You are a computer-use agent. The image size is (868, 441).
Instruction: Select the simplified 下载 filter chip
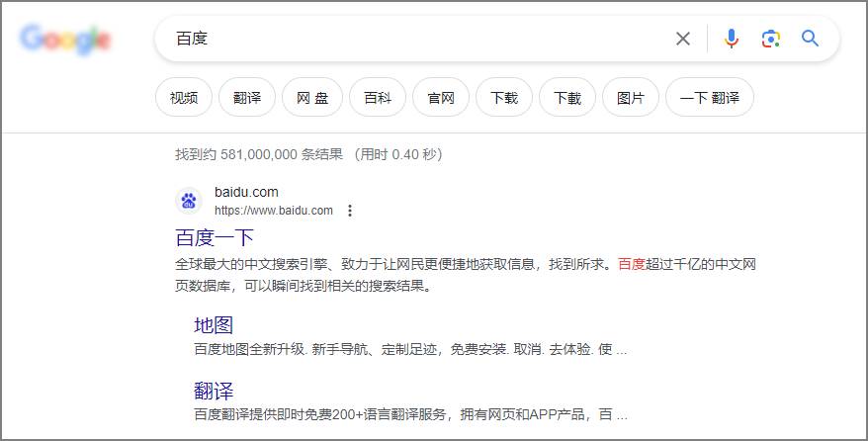[x=504, y=97]
